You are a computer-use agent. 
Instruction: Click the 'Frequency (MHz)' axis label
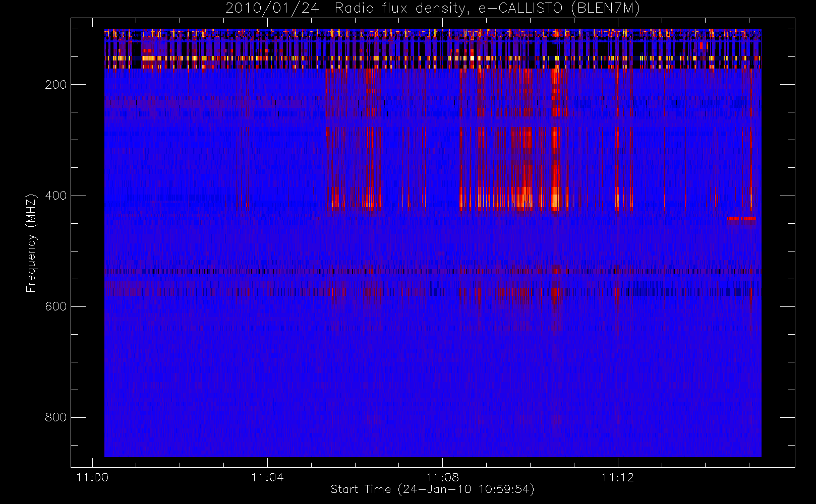coord(31,243)
